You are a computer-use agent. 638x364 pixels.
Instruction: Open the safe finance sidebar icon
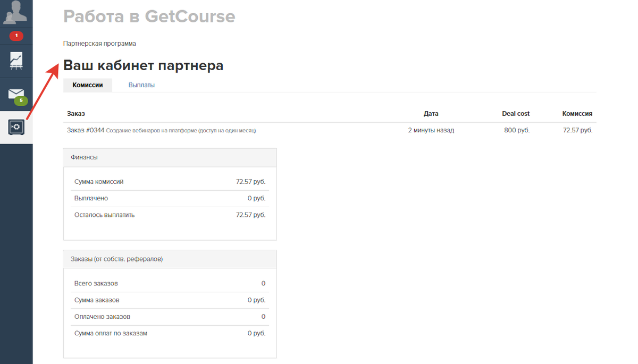point(16,128)
